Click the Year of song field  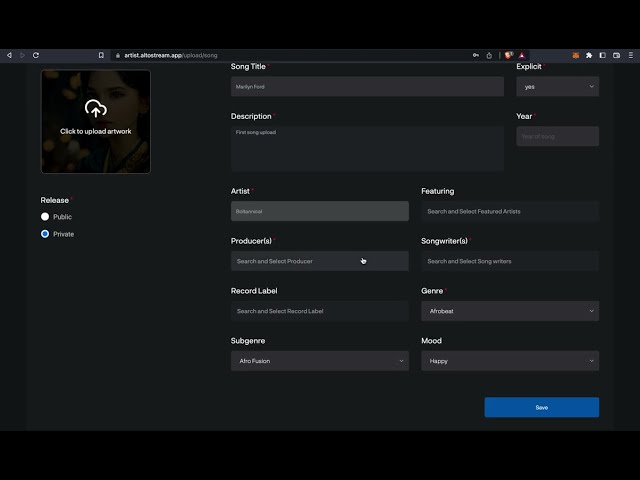[x=558, y=136]
